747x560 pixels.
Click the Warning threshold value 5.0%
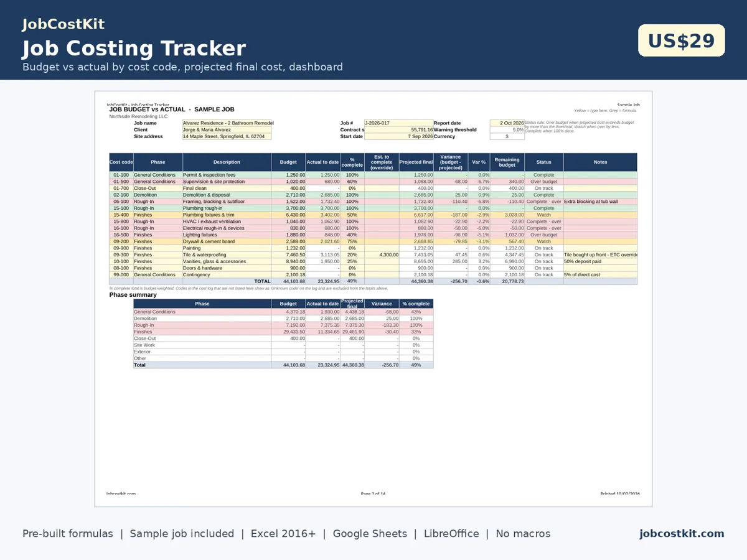point(507,130)
